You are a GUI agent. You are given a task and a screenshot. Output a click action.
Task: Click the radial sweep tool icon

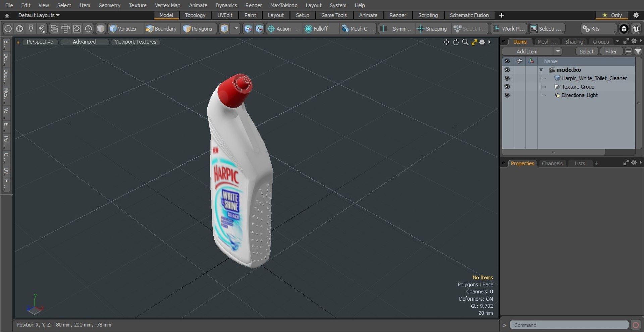coord(88,29)
